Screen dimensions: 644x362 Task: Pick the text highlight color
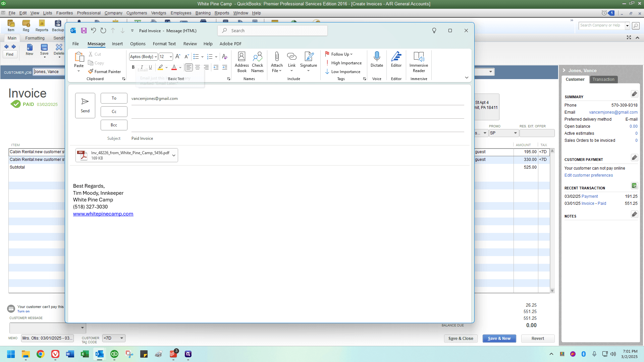pyautogui.click(x=161, y=67)
